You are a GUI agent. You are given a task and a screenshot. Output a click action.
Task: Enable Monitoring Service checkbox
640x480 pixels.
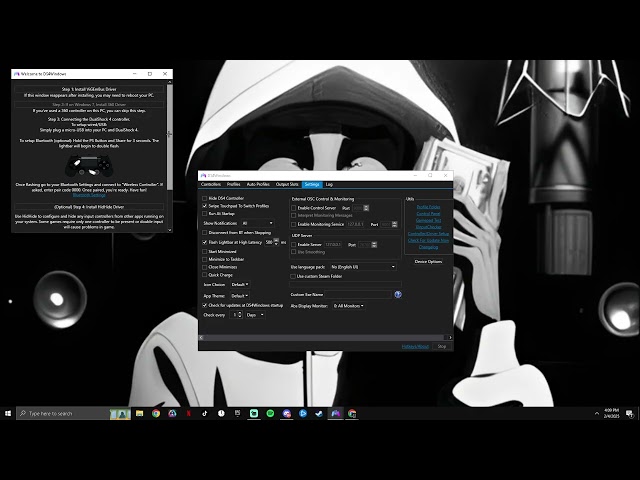point(293,224)
